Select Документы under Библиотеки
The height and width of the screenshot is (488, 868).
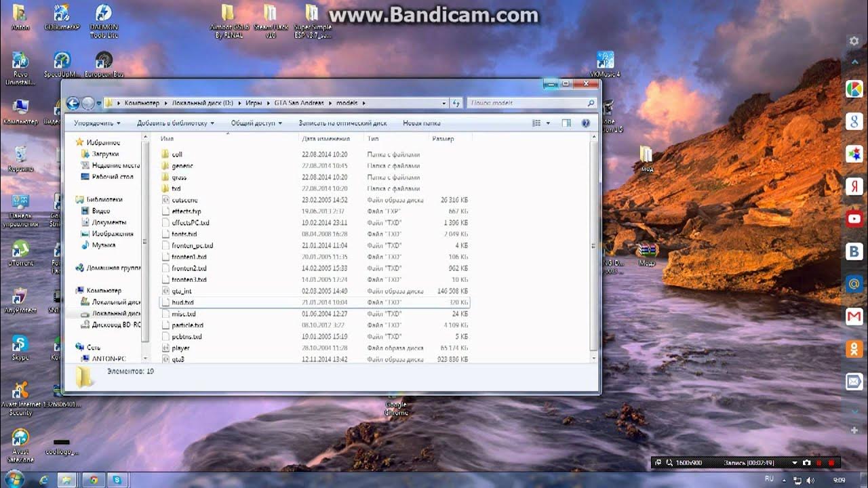[x=103, y=222]
